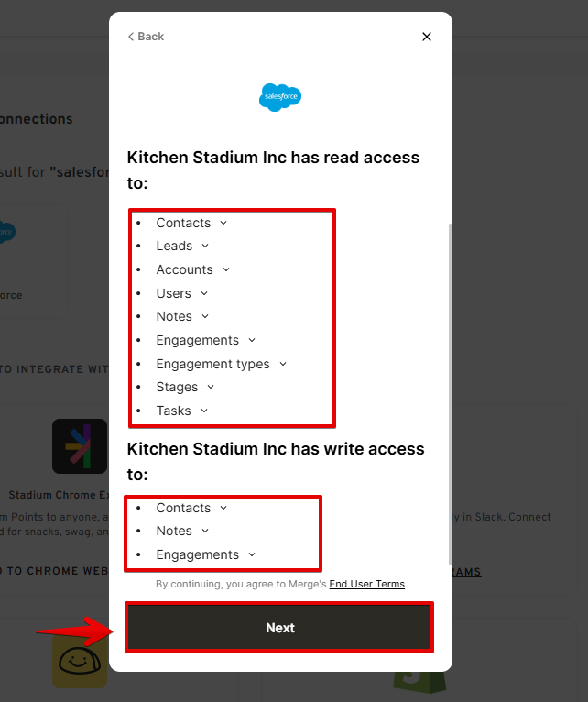The height and width of the screenshot is (702, 588).
Task: Expand Contacts under write access
Action: [x=223, y=508]
